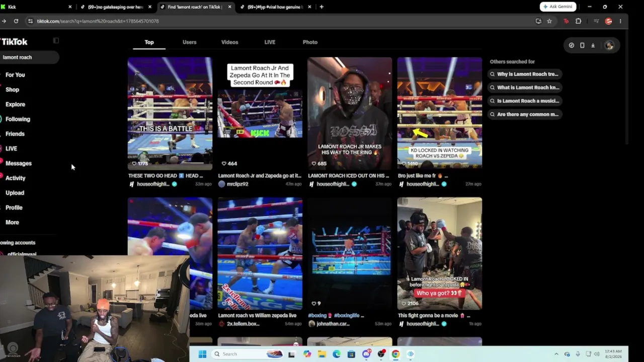Viewport: 644px width, 362px height.
Task: Select suggestion 'Are there any common m...'
Action: point(525,114)
